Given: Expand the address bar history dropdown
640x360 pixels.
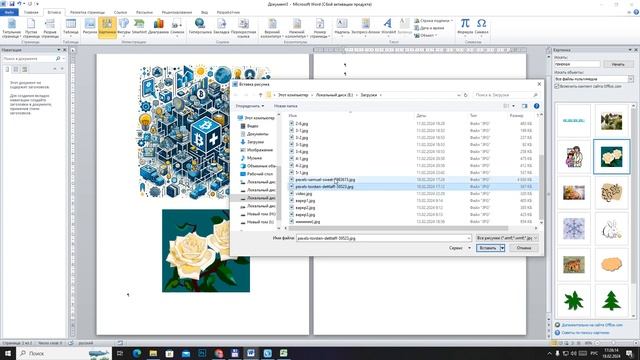Looking at the screenshot, I should (x=458, y=95).
